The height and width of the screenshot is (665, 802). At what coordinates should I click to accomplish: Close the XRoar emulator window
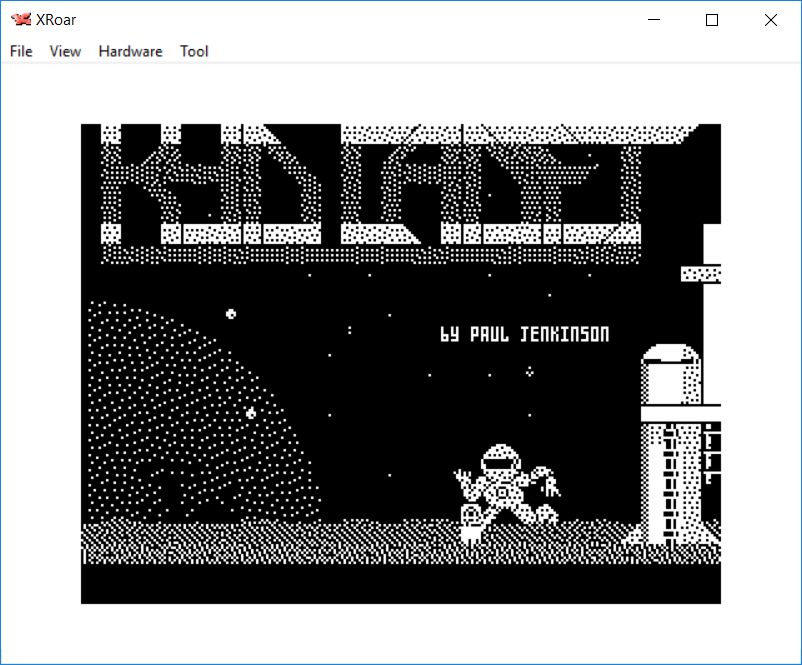770,20
